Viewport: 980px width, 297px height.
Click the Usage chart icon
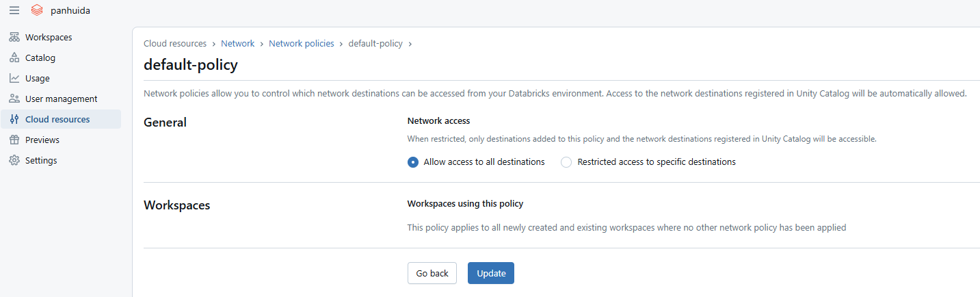click(x=14, y=78)
